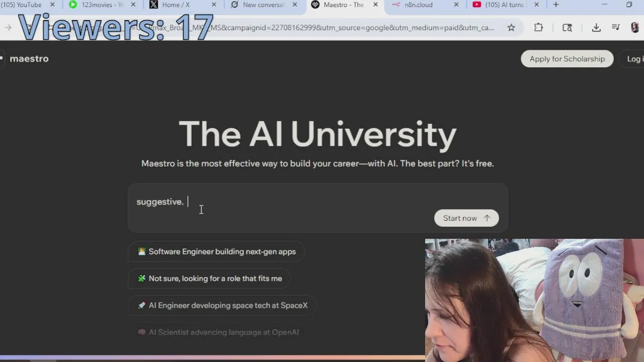Click the Maestro tagline text
Image resolution: width=644 pixels, height=362 pixels.
tap(317, 163)
